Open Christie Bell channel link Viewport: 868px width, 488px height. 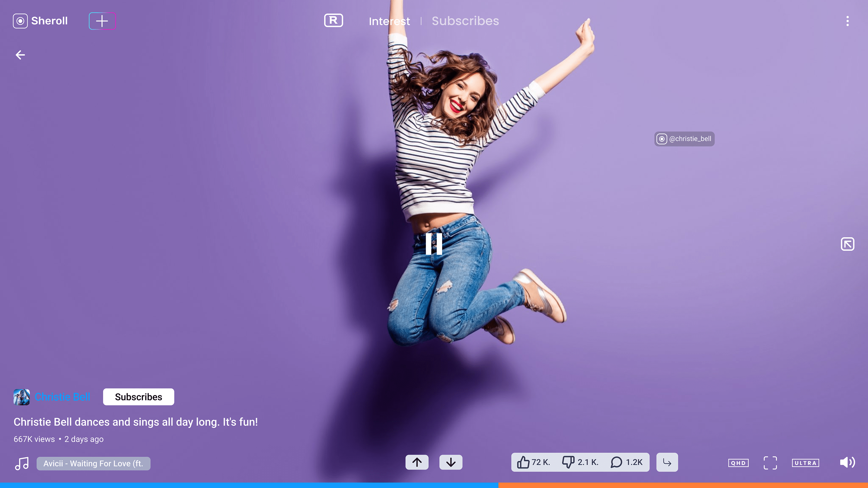point(62,397)
